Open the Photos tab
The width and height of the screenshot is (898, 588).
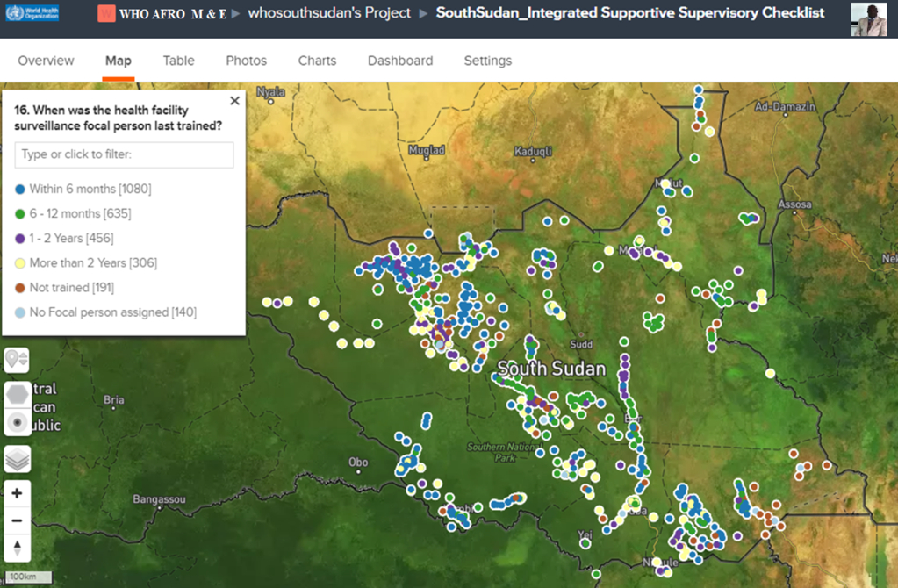247,61
